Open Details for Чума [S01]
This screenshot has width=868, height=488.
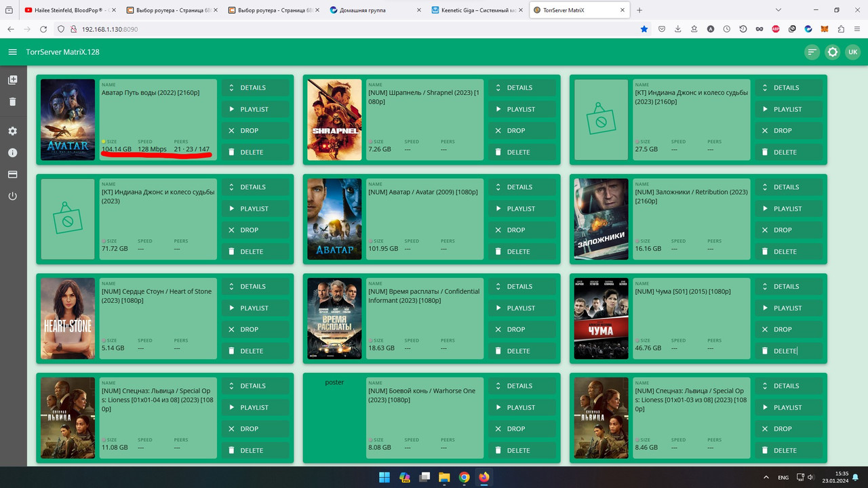tap(789, 286)
